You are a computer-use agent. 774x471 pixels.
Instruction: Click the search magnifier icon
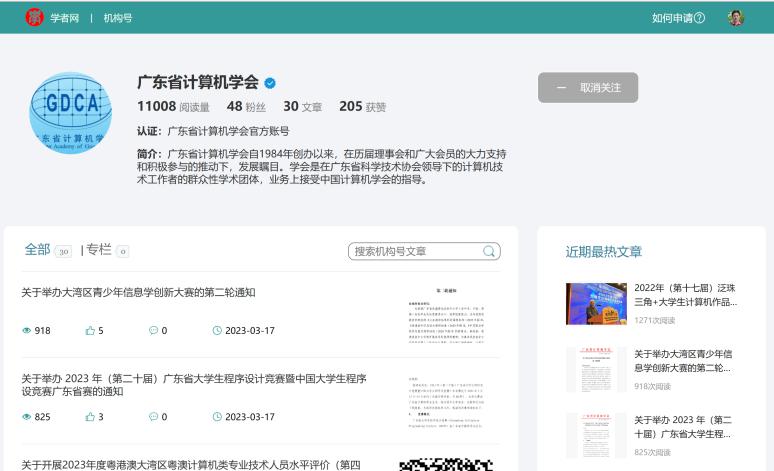tap(489, 251)
